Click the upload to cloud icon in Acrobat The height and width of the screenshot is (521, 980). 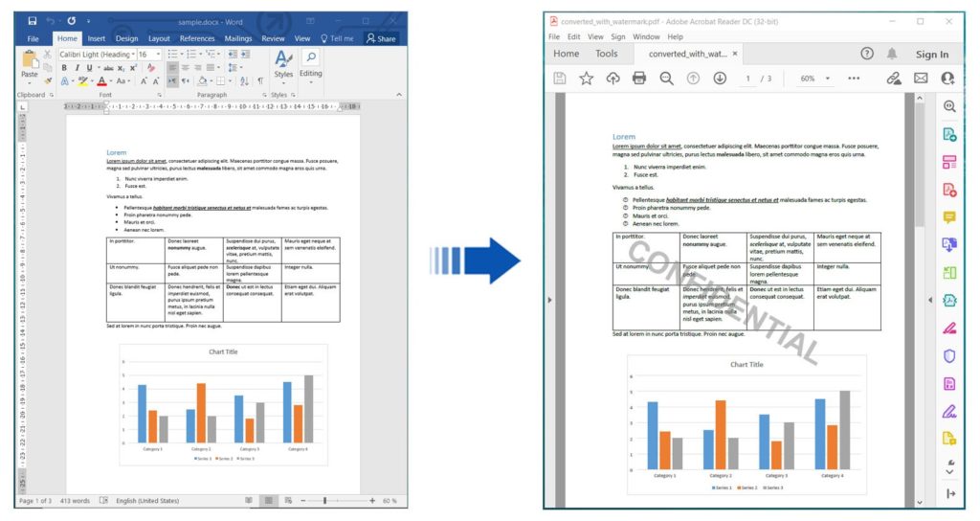[x=612, y=79]
